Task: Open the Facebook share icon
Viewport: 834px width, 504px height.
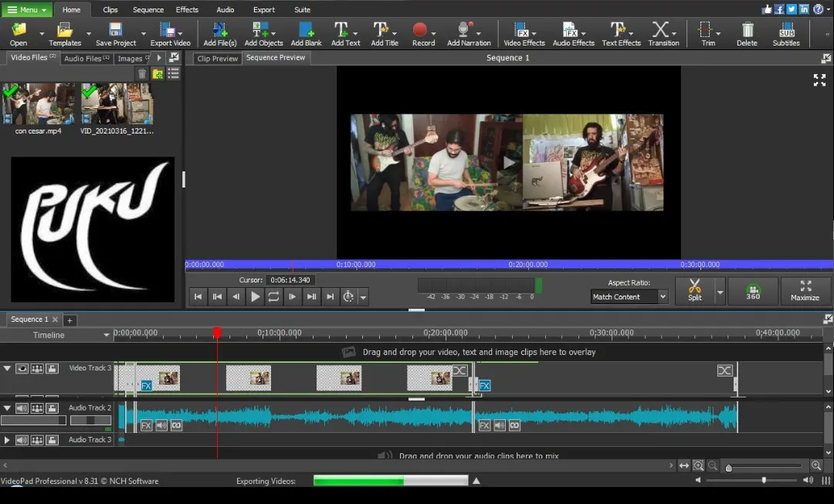Action: [779, 9]
